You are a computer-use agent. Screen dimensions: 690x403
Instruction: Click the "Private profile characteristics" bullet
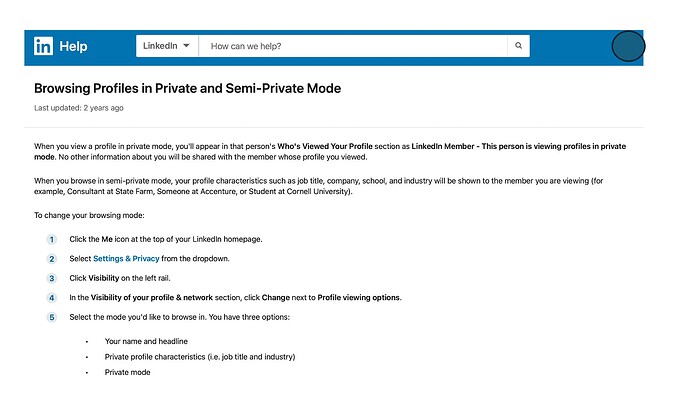coord(200,357)
